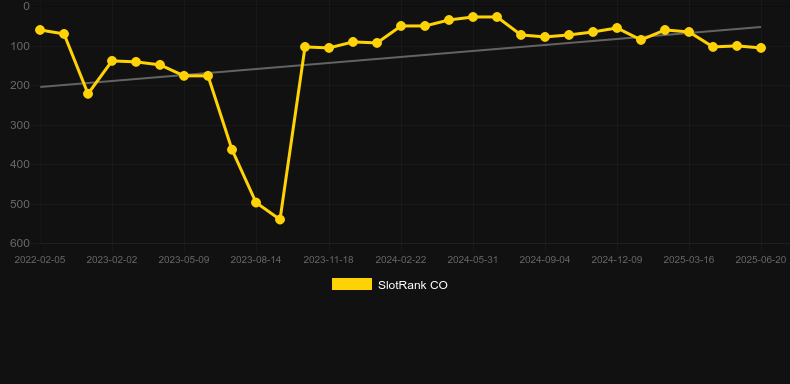The height and width of the screenshot is (384, 790).
Task: Click the y-axis label 100
Action: click(20, 46)
